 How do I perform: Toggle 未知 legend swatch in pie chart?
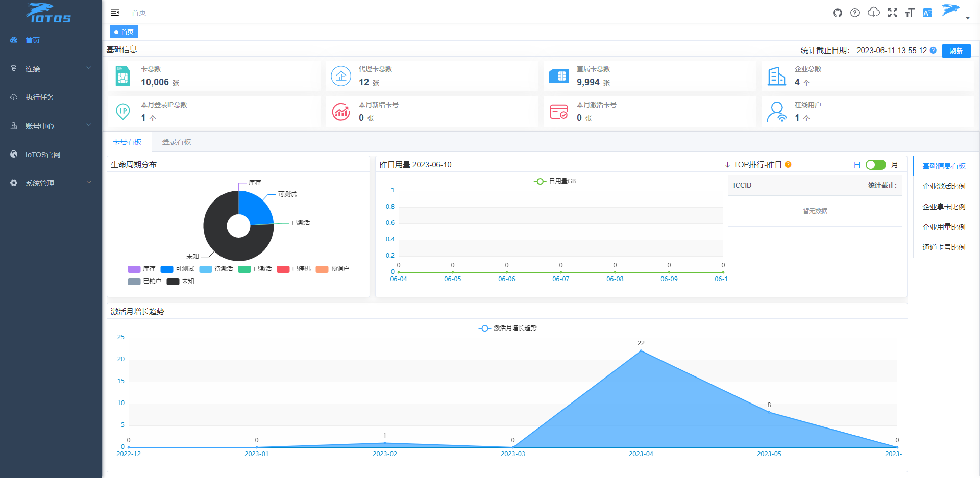pyautogui.click(x=173, y=282)
